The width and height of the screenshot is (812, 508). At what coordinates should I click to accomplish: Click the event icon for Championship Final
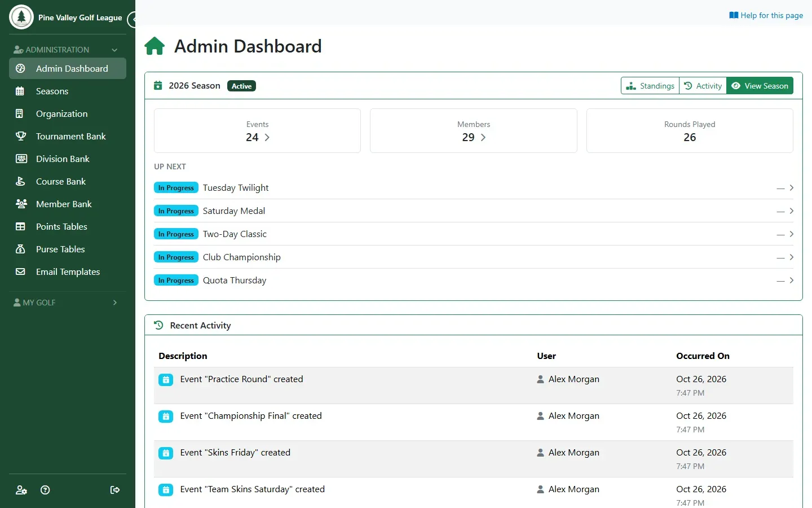pos(166,417)
